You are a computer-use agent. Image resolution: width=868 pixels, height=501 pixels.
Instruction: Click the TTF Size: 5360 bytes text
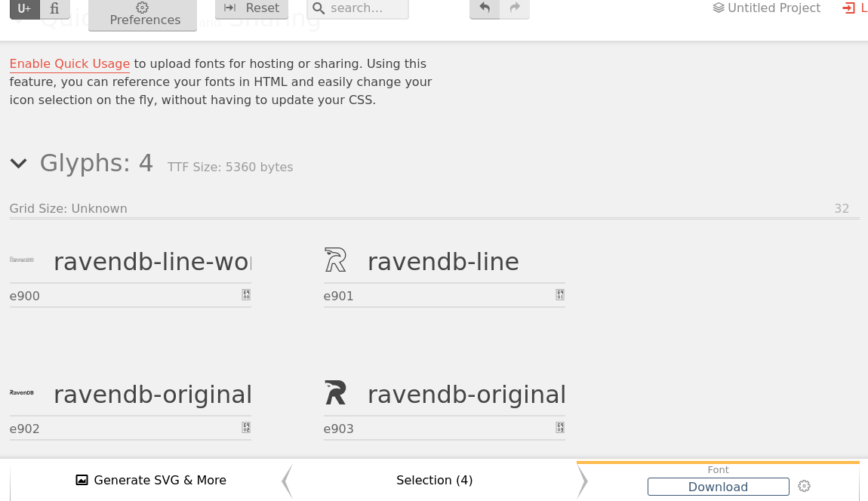tap(230, 168)
